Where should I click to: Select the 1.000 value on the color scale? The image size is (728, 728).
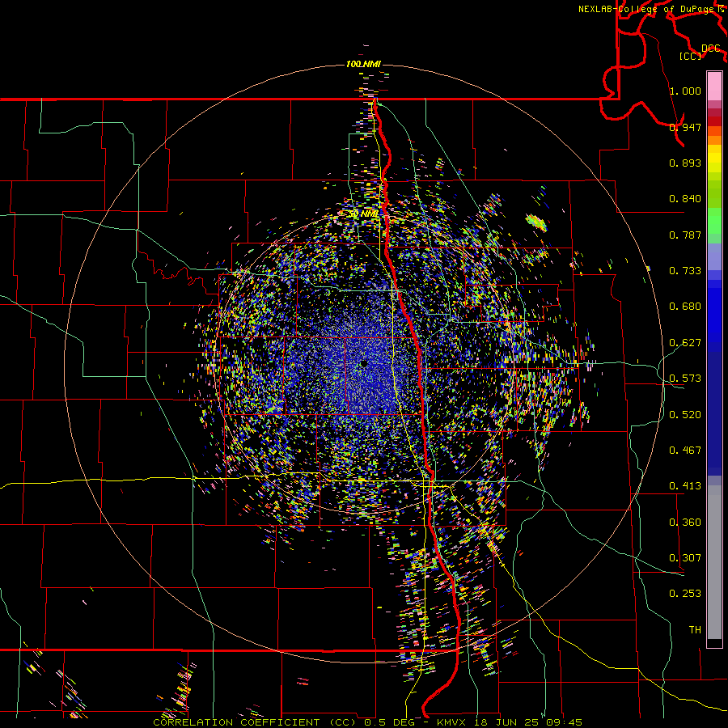tap(685, 91)
